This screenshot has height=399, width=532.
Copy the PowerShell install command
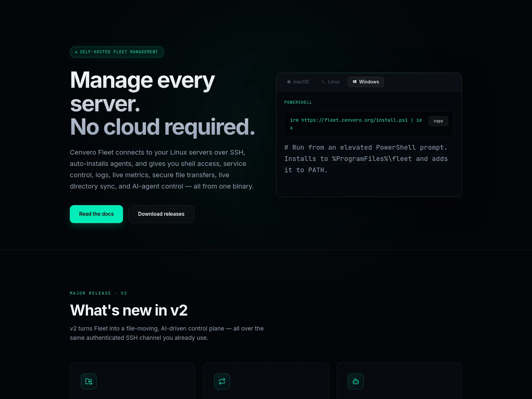pyautogui.click(x=438, y=121)
